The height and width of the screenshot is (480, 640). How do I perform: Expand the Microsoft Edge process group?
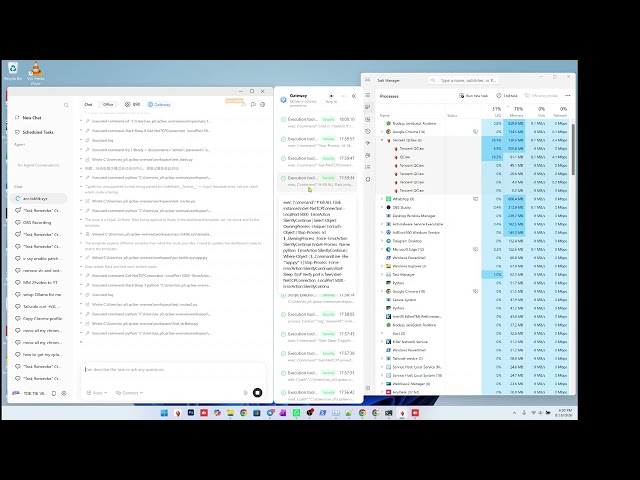[382, 249]
